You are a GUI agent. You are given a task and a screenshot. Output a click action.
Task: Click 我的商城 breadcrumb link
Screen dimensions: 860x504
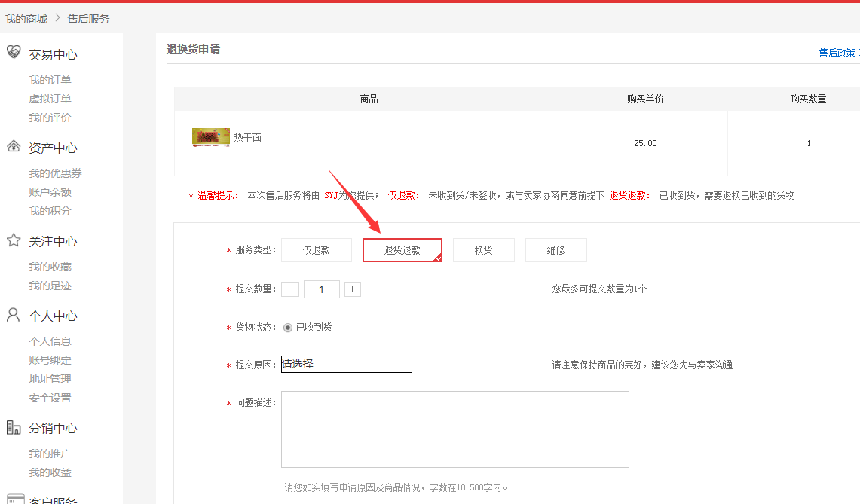pos(26,19)
